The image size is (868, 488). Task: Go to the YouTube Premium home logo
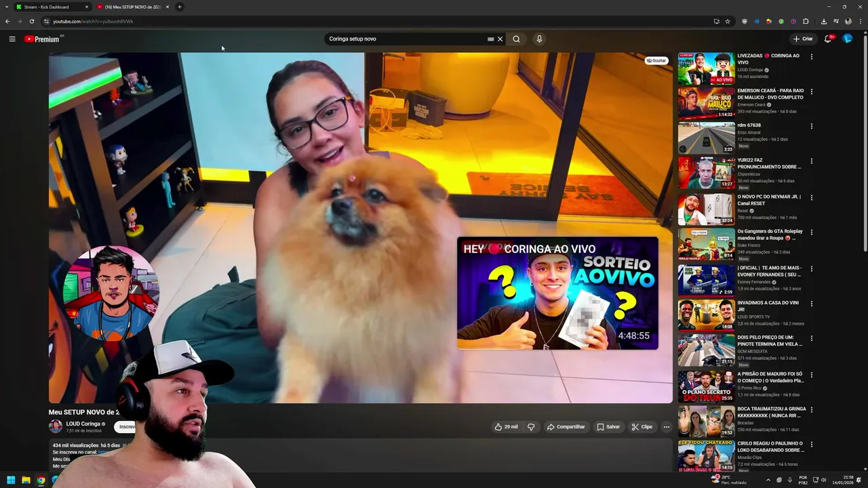(x=41, y=39)
